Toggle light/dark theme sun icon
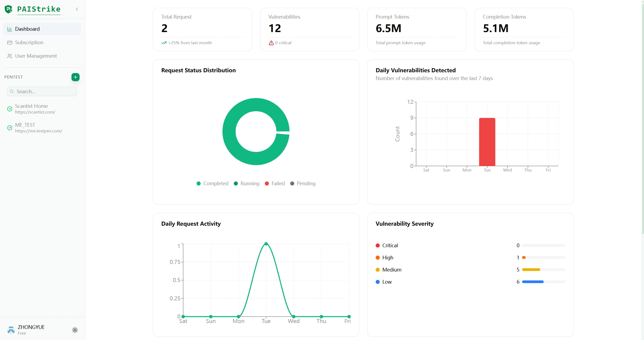 (x=75, y=330)
